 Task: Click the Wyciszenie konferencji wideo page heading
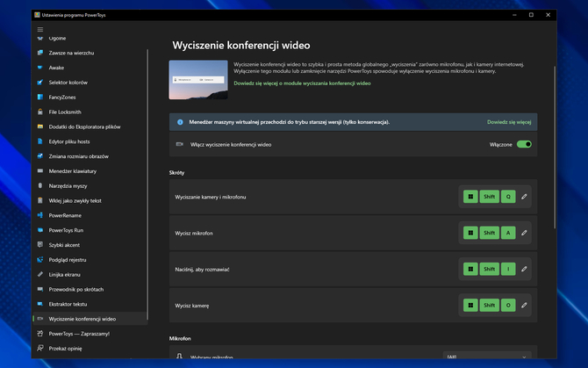[x=241, y=46]
